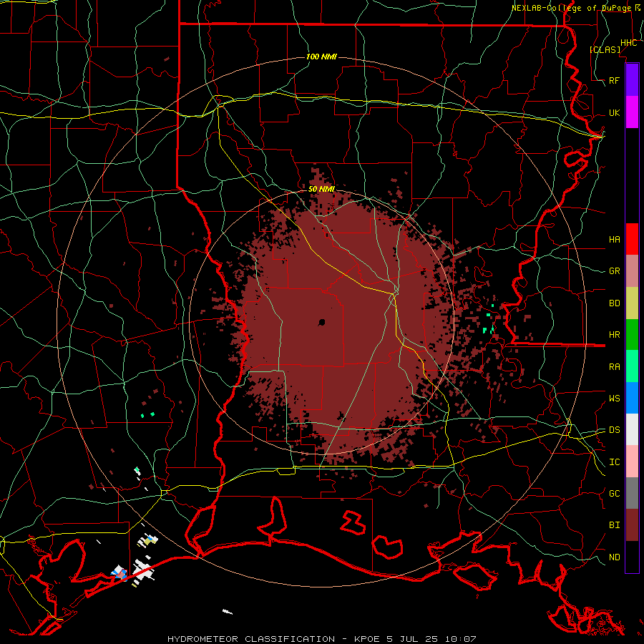
Task: Click the light pink IC legend swatch
Action: tap(632, 462)
